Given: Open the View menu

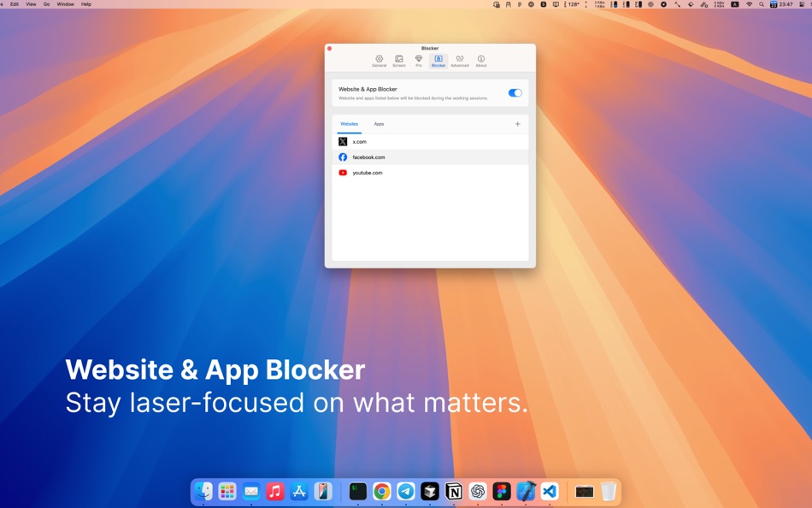Looking at the screenshot, I should pyautogui.click(x=31, y=4).
